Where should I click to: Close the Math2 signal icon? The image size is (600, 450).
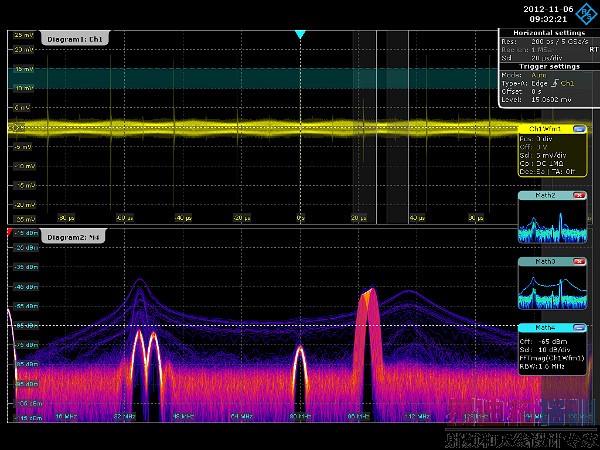coord(579,196)
